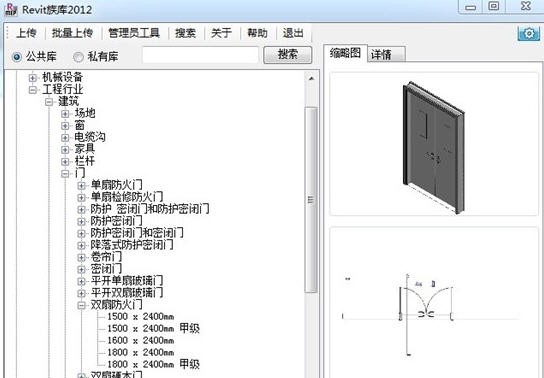Collapse the 工程行业 tree node
This screenshot has width=544, height=378.
point(33,89)
